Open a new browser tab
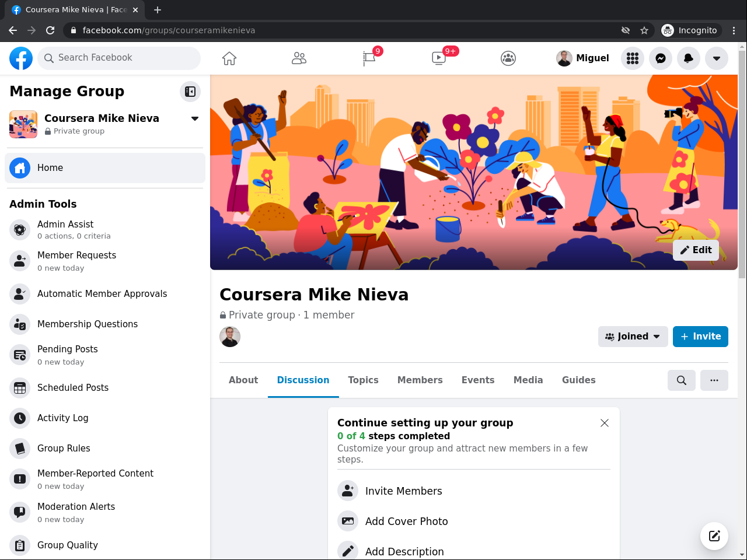 158,10
